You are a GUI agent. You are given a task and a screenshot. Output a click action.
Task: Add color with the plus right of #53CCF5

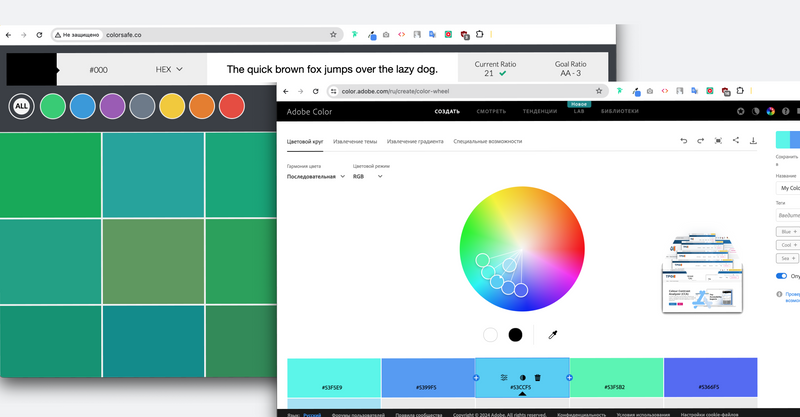pyautogui.click(x=569, y=378)
